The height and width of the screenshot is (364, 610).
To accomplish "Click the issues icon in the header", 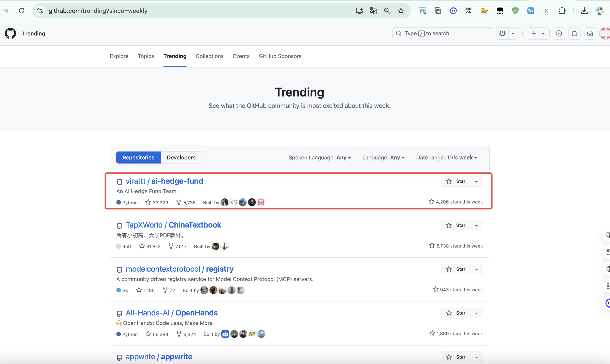I will (559, 33).
